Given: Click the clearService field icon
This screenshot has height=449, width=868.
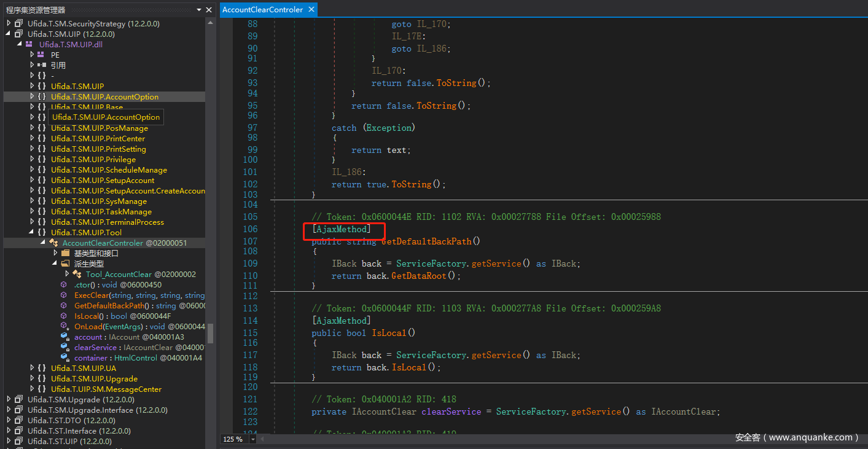Looking at the screenshot, I should pyautogui.click(x=65, y=348).
